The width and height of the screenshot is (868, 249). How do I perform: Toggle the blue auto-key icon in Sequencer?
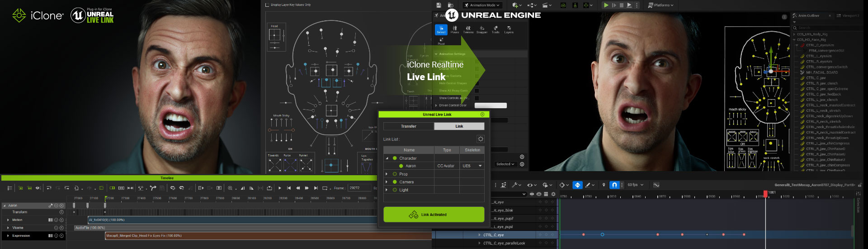tap(577, 185)
